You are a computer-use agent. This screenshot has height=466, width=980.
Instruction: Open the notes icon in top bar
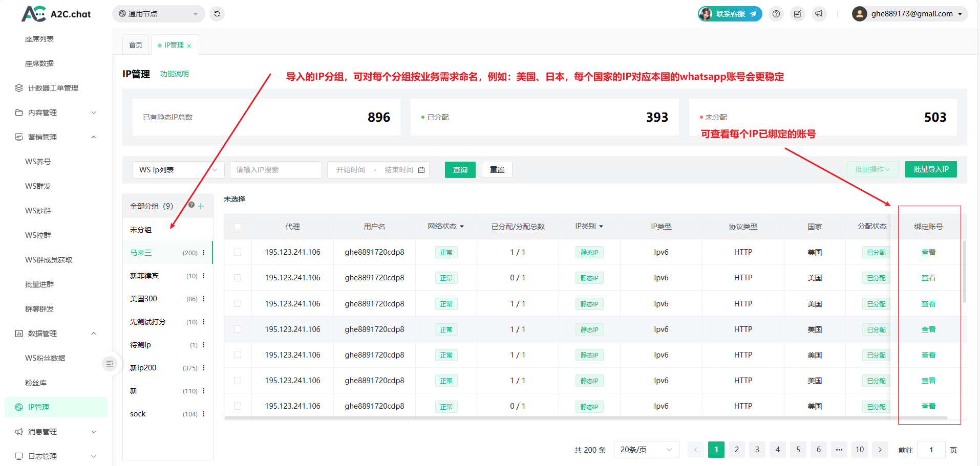coord(798,14)
